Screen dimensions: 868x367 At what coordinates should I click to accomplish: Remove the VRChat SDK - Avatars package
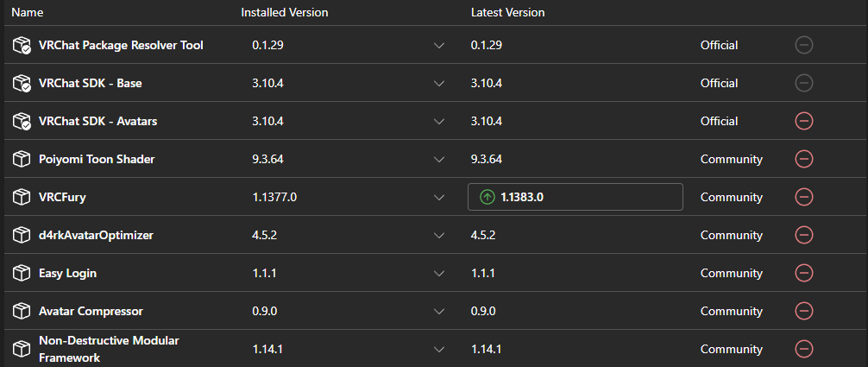click(804, 121)
